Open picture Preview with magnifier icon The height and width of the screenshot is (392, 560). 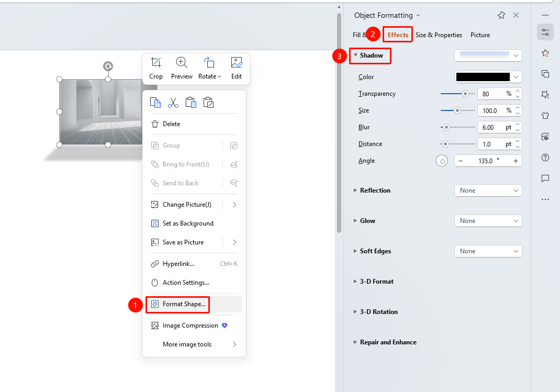[x=182, y=63]
